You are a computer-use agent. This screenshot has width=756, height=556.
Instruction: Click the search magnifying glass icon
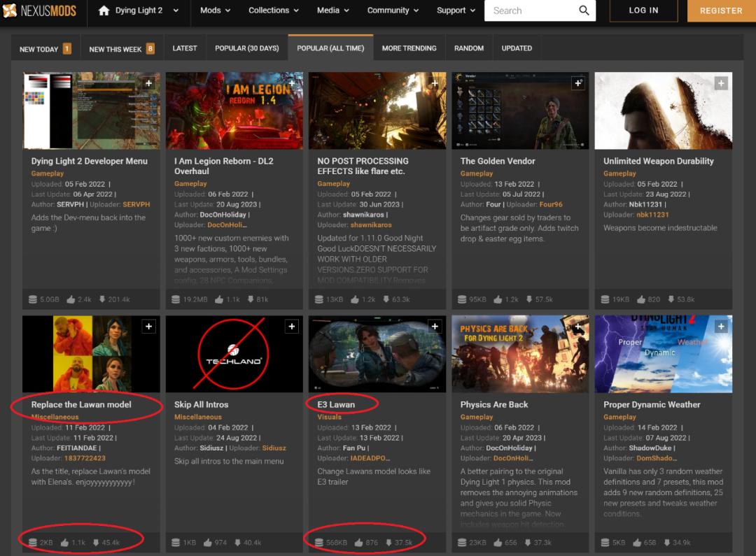584,10
